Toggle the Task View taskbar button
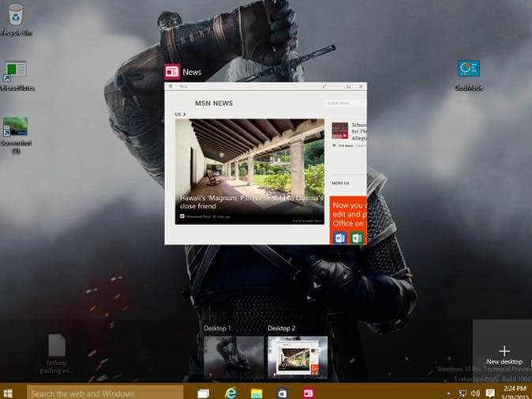 (203, 393)
